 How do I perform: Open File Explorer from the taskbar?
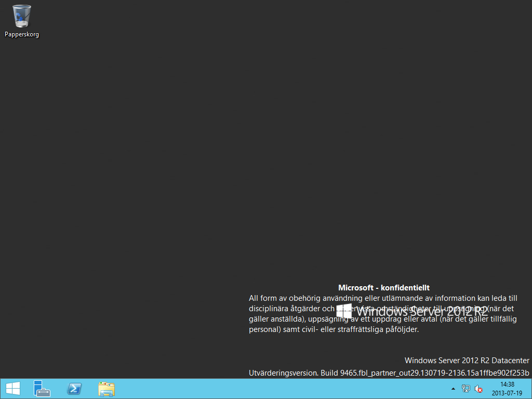pos(107,389)
